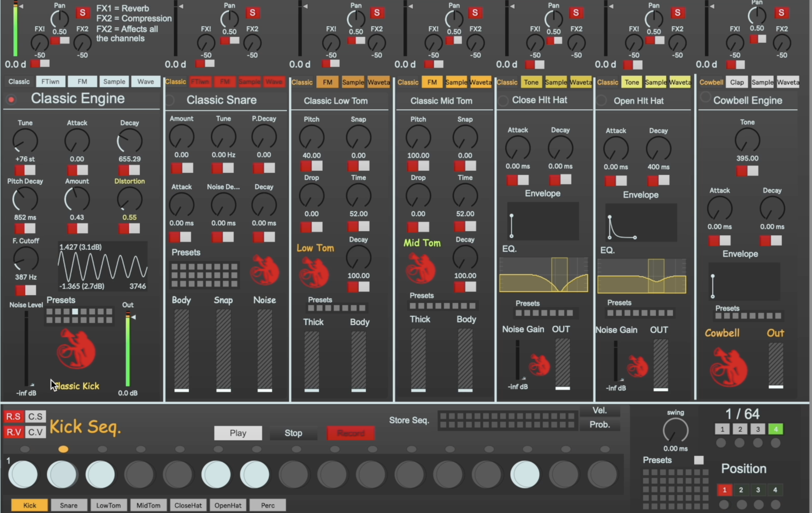
Task: Click the red monkey logo under Classic Engine
Action: (x=76, y=349)
